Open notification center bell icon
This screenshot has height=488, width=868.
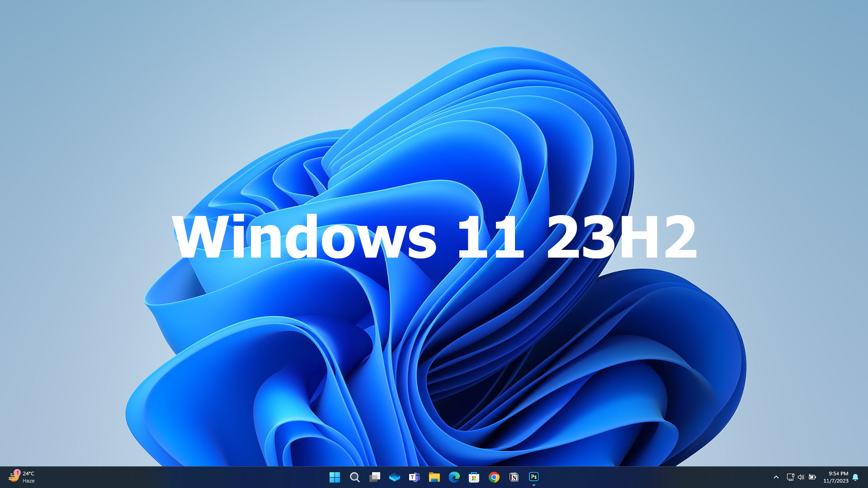tap(855, 477)
